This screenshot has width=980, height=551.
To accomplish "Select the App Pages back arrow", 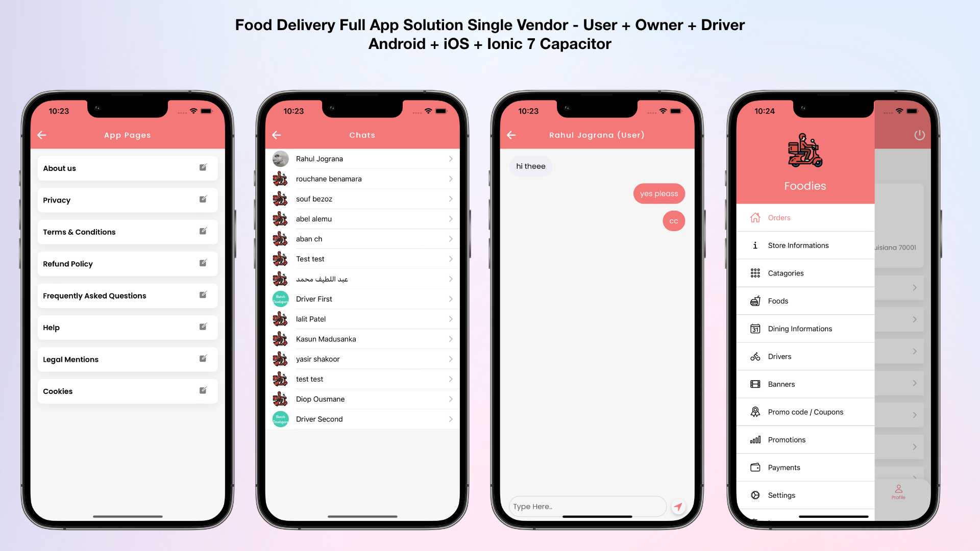I will (42, 135).
